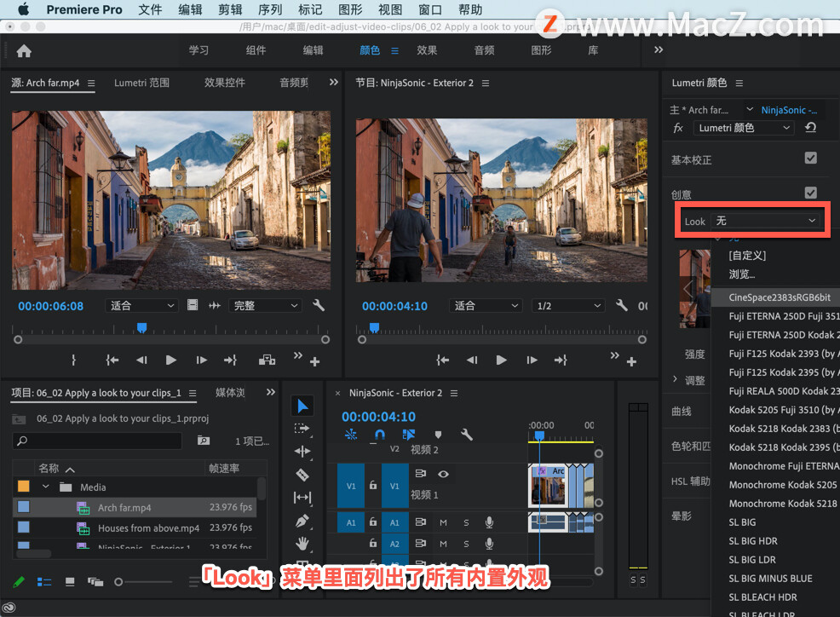Open the Look dropdown

[766, 221]
